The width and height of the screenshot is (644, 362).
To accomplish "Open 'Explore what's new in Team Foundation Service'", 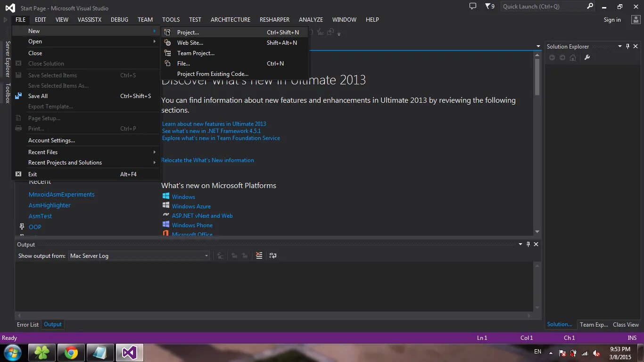I will coord(221,138).
